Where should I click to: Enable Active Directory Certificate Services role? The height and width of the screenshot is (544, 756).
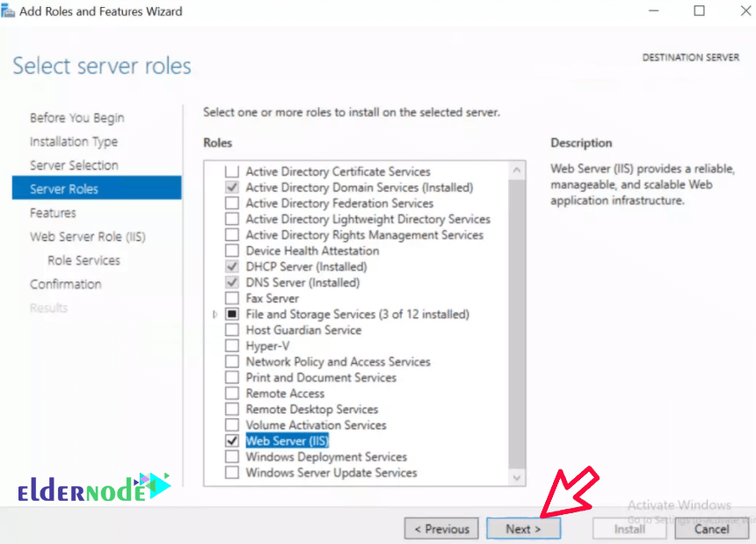point(232,171)
